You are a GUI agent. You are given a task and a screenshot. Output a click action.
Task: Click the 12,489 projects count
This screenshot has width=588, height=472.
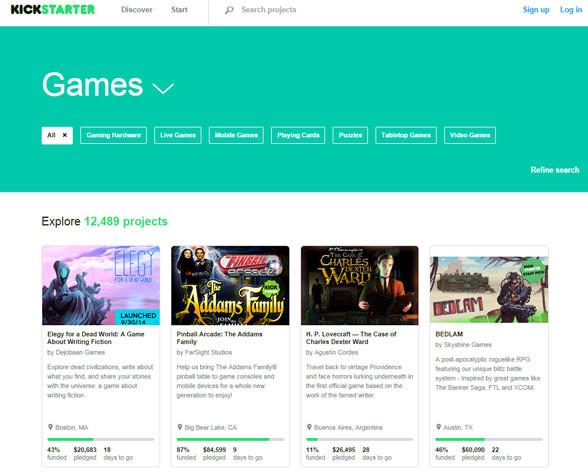126,221
